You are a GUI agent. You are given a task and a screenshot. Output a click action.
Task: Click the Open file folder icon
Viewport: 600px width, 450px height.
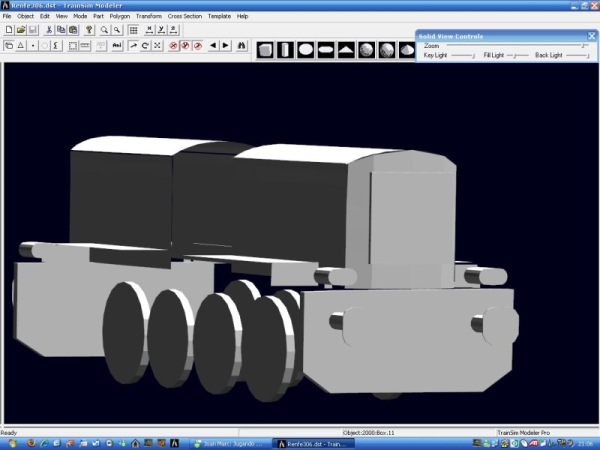click(20, 30)
